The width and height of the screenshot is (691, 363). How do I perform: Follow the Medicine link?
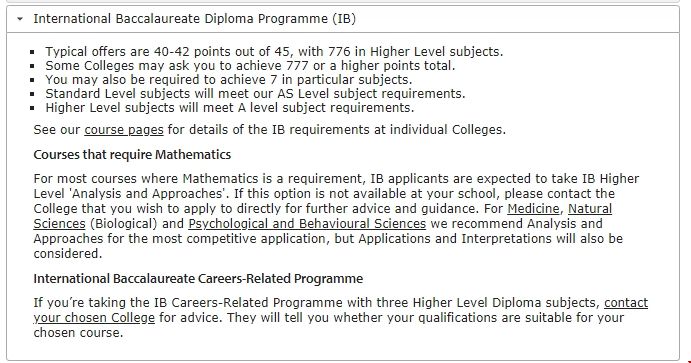(533, 208)
